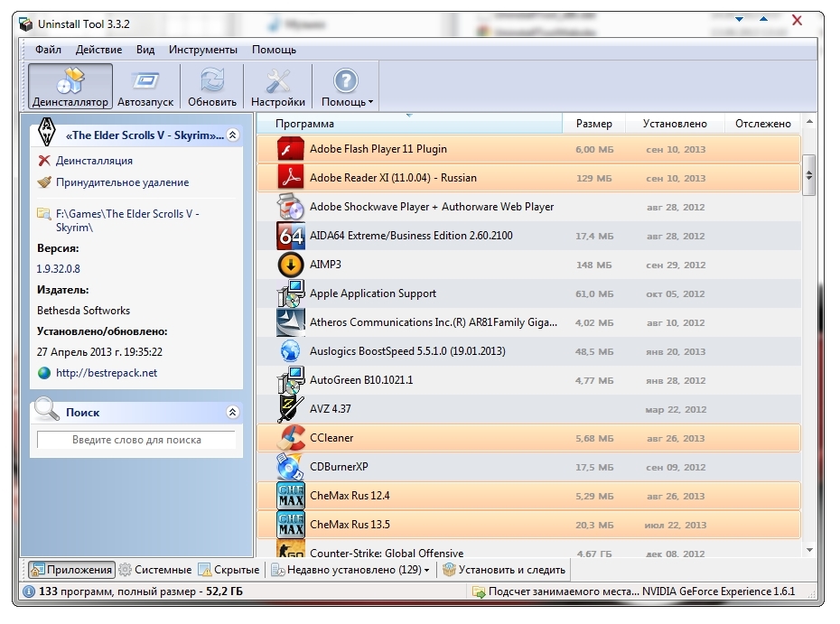Image resolution: width=840 pixels, height=624 pixels.
Task: Click the Обновить refresh toolbar button
Action: coord(212,86)
